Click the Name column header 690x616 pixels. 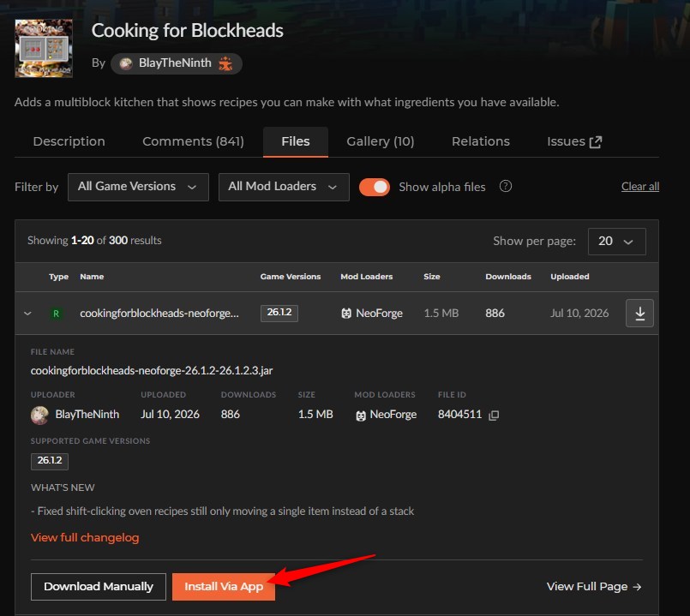(92, 277)
